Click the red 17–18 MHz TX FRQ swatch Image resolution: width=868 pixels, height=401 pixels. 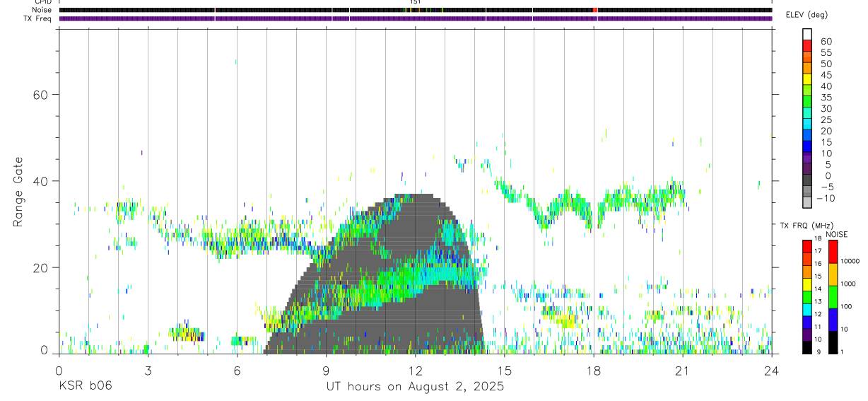click(x=807, y=246)
